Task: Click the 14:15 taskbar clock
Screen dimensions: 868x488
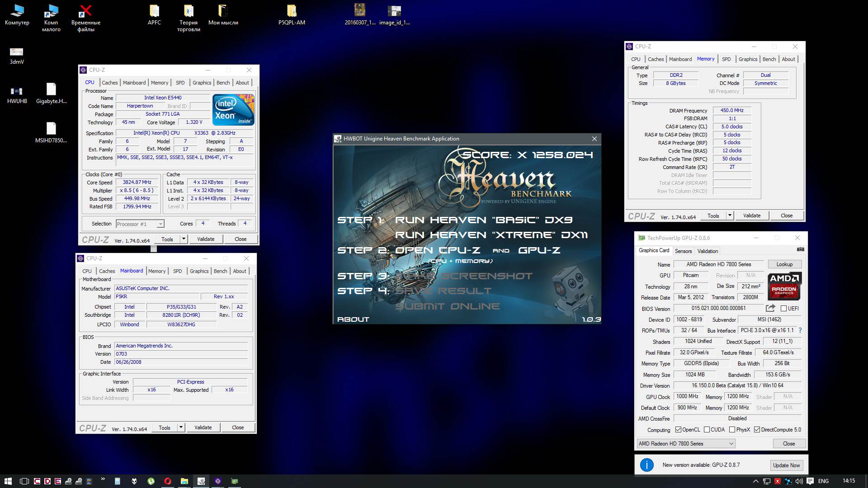Action: pyautogui.click(x=849, y=481)
